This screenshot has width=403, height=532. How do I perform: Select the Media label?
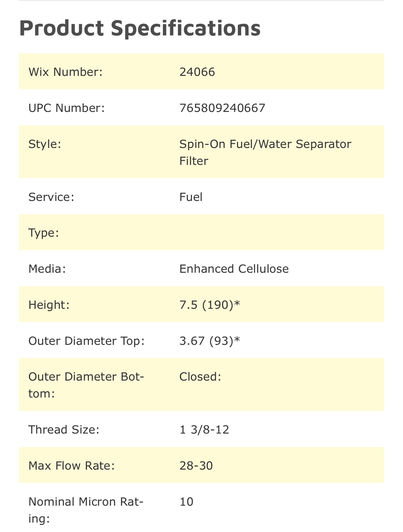[47, 269]
